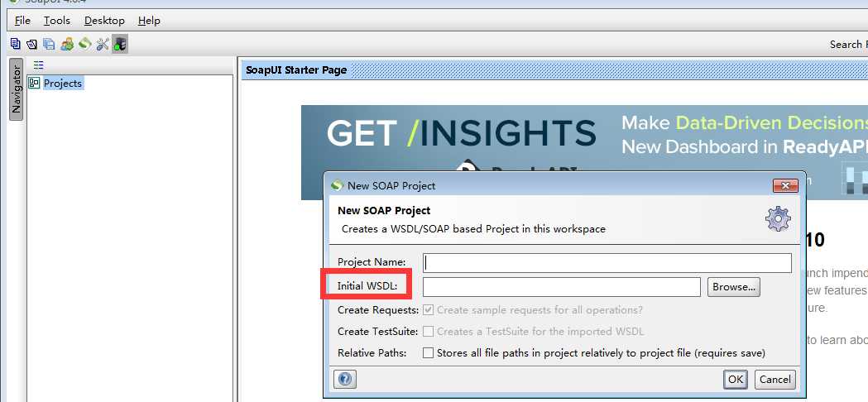Collapse the vertical Navigator tab
Image resolution: width=868 pixels, height=402 pixels.
16,89
